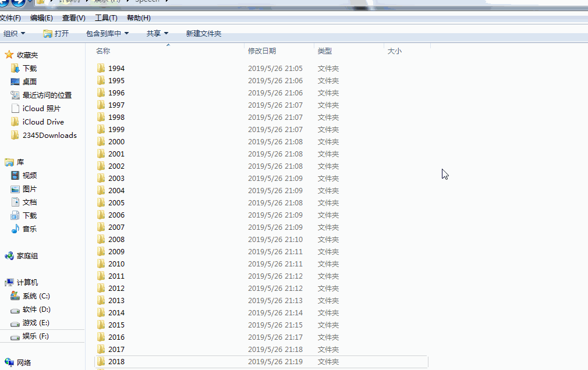Open the 视频 library icon
This screenshot has width=588, height=370.
15,176
